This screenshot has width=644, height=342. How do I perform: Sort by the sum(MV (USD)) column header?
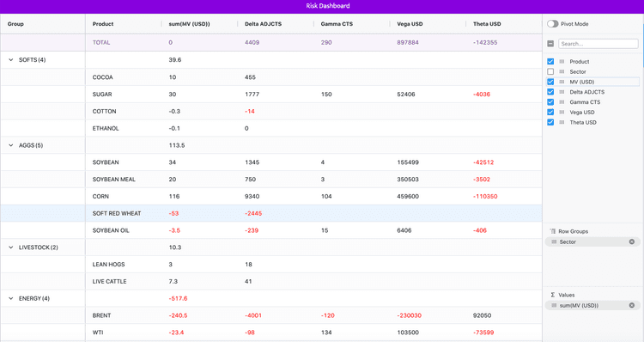pos(189,24)
